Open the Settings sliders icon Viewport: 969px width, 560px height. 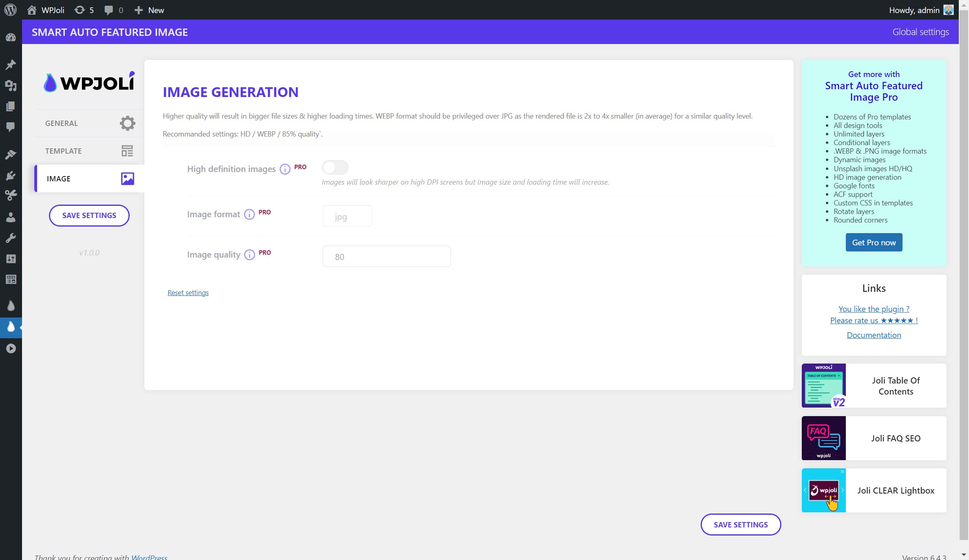(x=11, y=259)
